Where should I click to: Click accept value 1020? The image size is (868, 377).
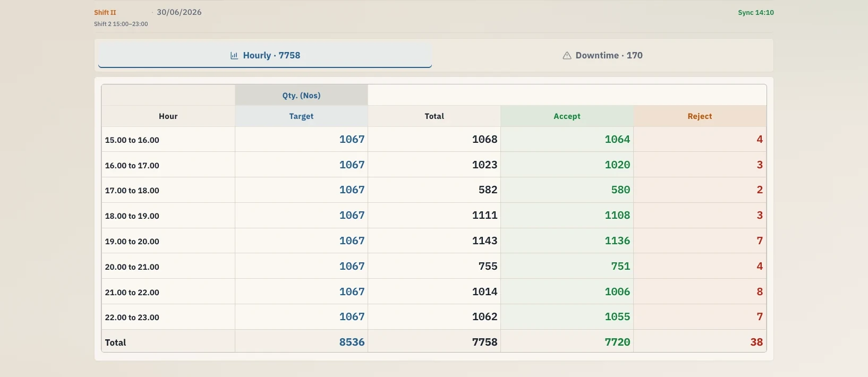click(617, 165)
